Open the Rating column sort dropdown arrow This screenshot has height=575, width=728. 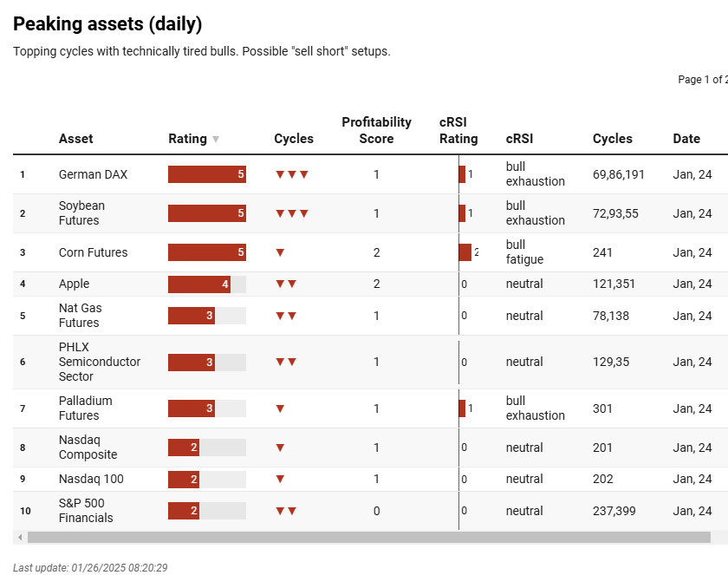(215, 139)
